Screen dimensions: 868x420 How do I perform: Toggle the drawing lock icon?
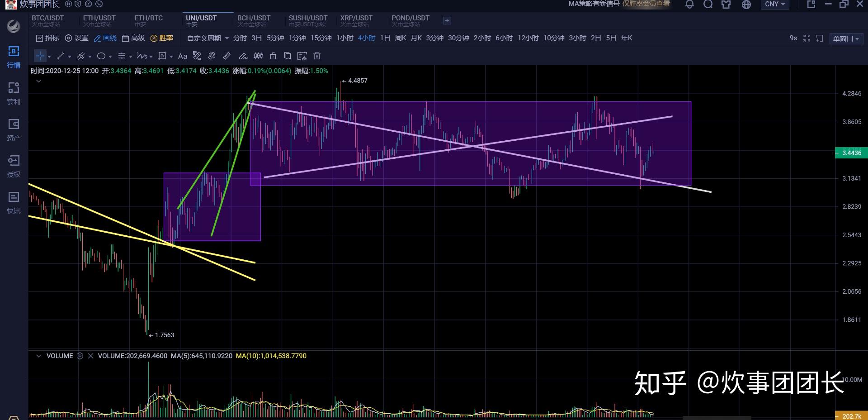coord(273,56)
